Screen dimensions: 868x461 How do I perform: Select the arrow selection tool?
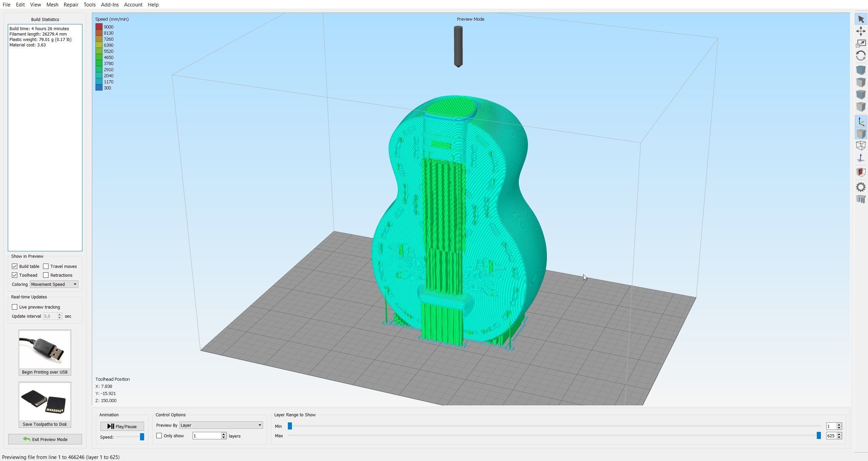pyautogui.click(x=861, y=19)
